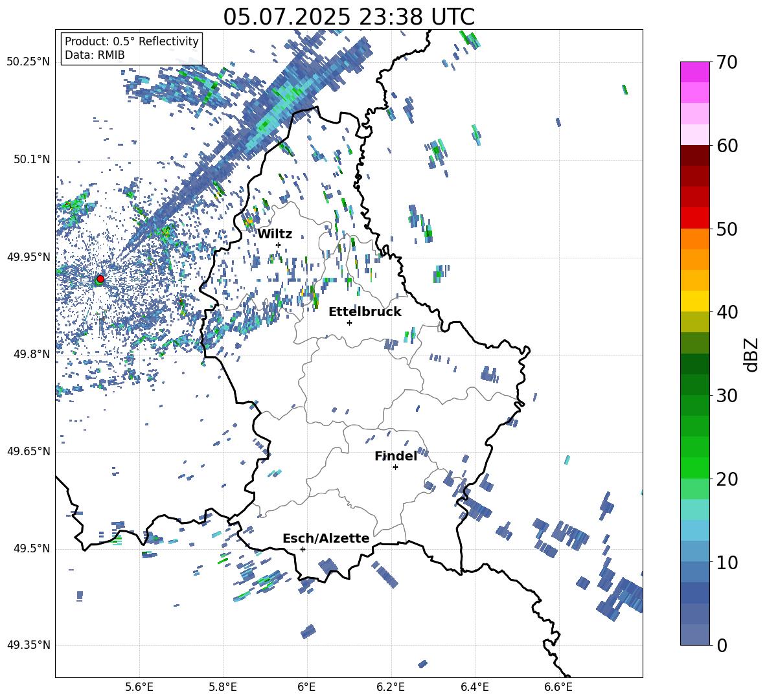Click the Data: RMIB text

(x=95, y=55)
